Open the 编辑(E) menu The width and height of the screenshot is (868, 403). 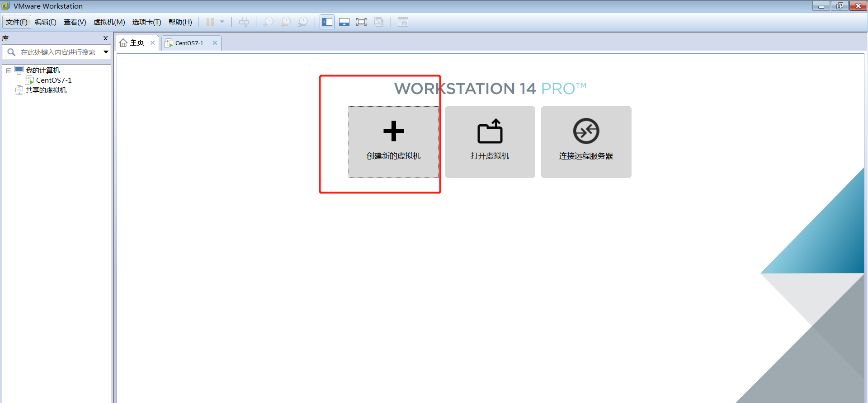click(46, 22)
